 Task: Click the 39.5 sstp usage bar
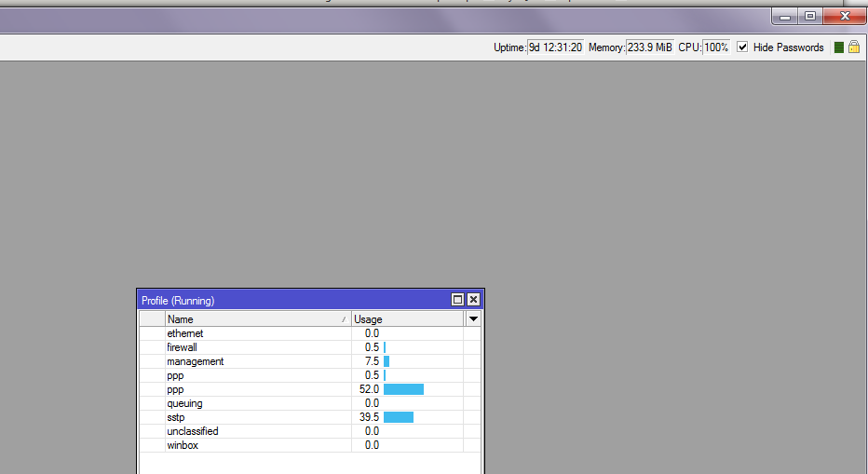[x=399, y=417]
